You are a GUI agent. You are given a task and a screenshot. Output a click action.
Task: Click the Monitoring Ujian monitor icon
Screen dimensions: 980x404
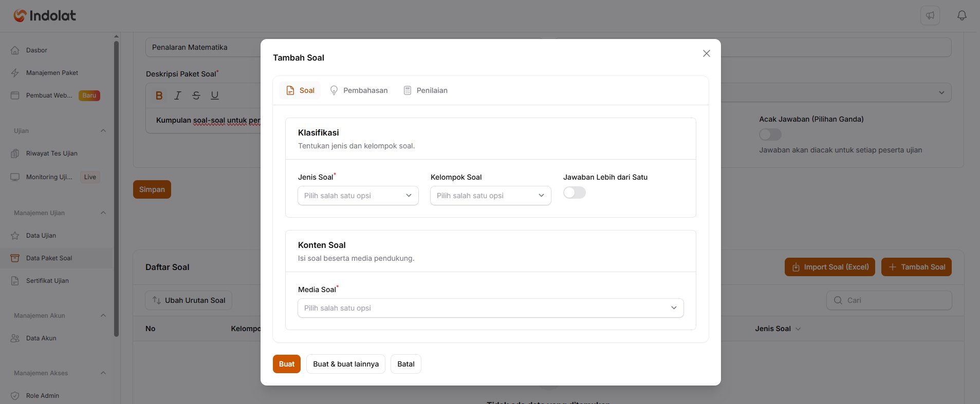coord(15,177)
